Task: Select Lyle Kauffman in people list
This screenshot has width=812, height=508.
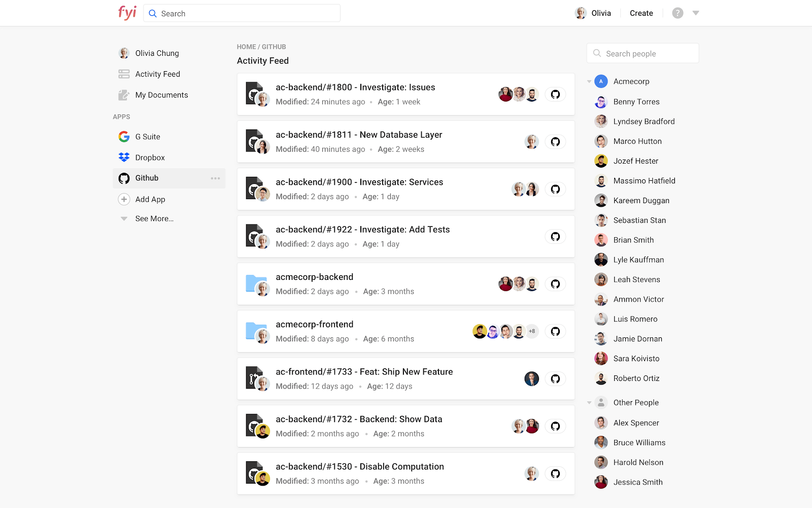Action: pos(629,260)
